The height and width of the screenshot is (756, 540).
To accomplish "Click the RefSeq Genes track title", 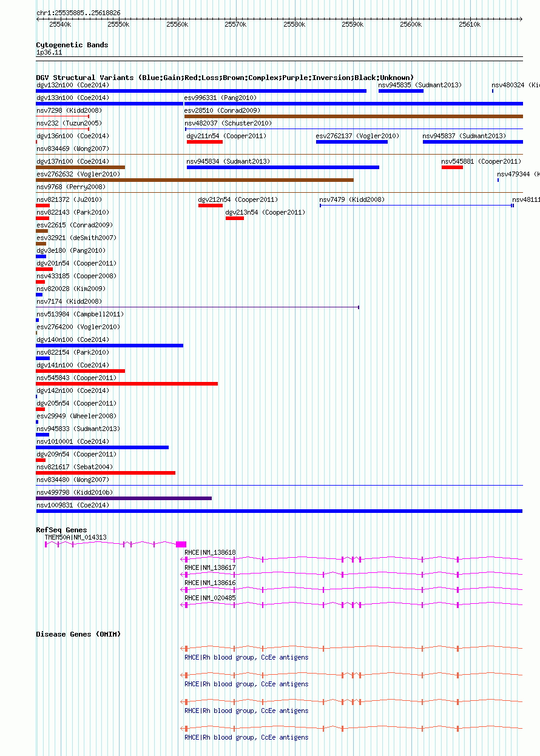I will click(61, 530).
